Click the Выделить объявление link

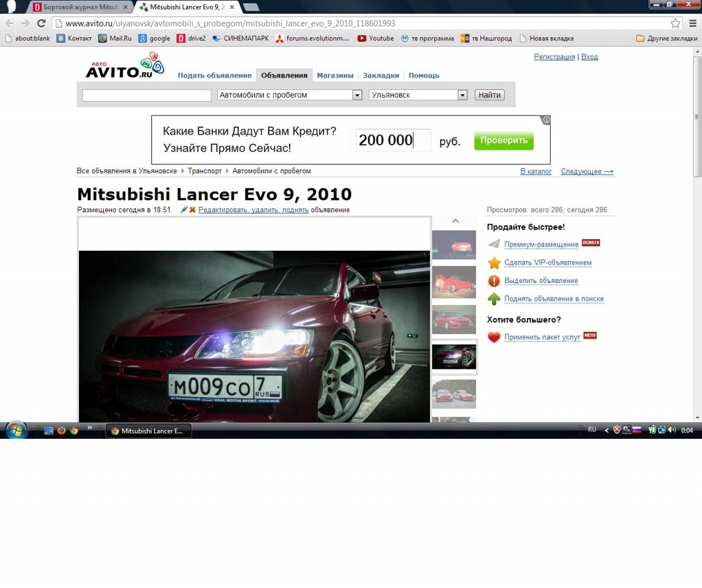541,281
